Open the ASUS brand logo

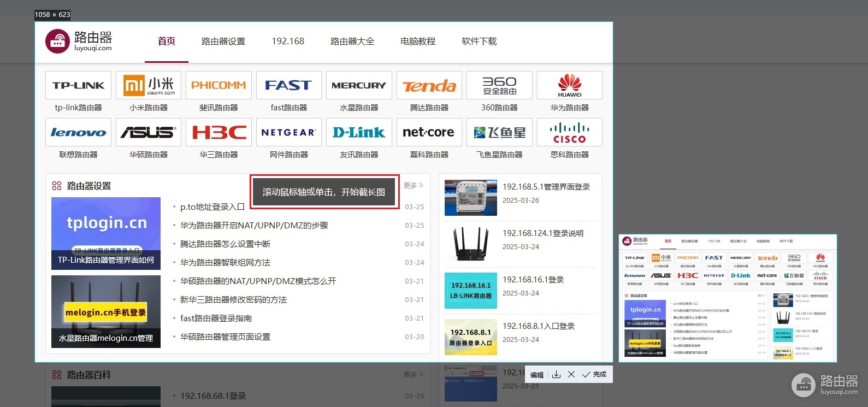coord(149,132)
